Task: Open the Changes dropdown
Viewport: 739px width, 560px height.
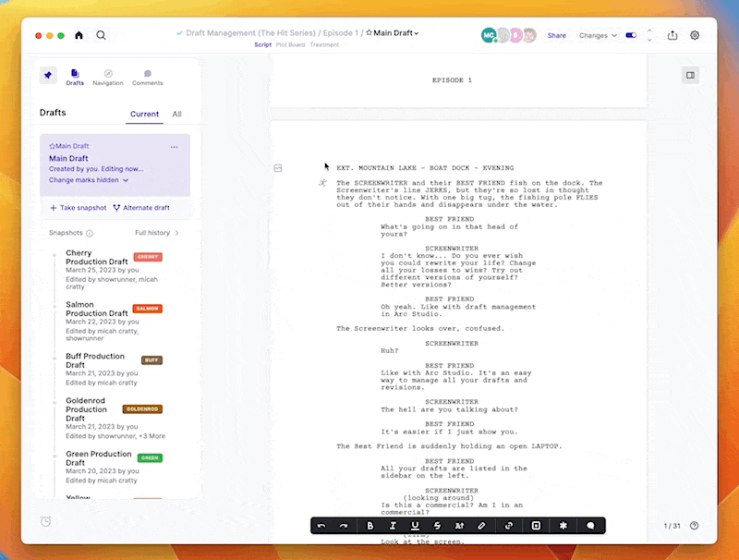Action: [x=598, y=35]
